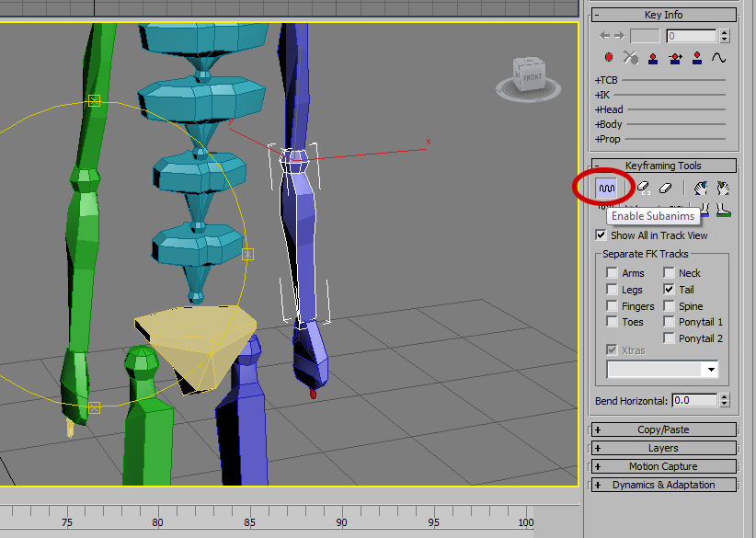
Task: Click the circled Enable Subanims button
Action: click(x=607, y=188)
